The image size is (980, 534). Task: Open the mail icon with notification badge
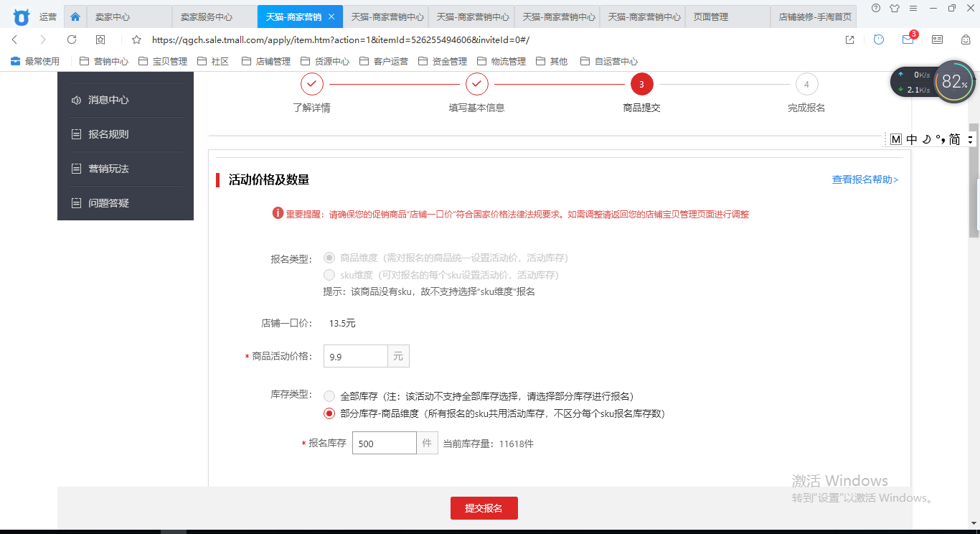(908, 39)
